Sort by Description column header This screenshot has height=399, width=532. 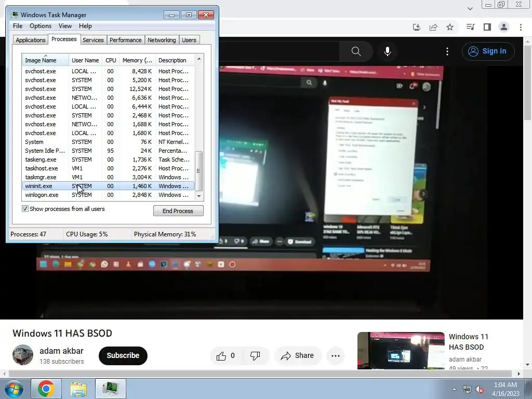tap(175, 60)
